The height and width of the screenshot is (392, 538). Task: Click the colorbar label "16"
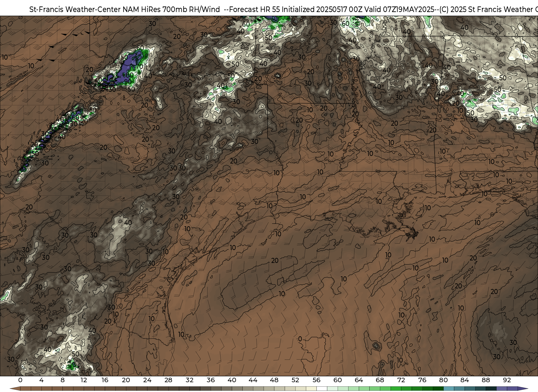pyautogui.click(x=105, y=380)
